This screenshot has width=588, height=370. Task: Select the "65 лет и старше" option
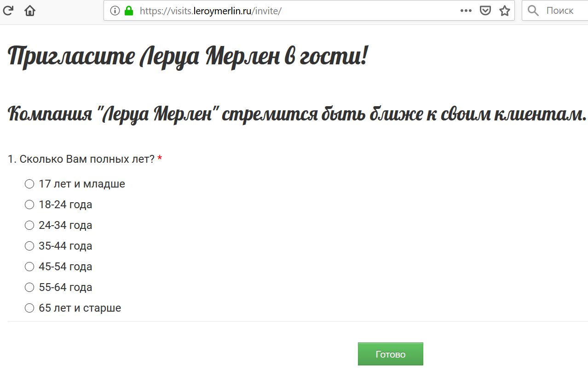pos(29,308)
